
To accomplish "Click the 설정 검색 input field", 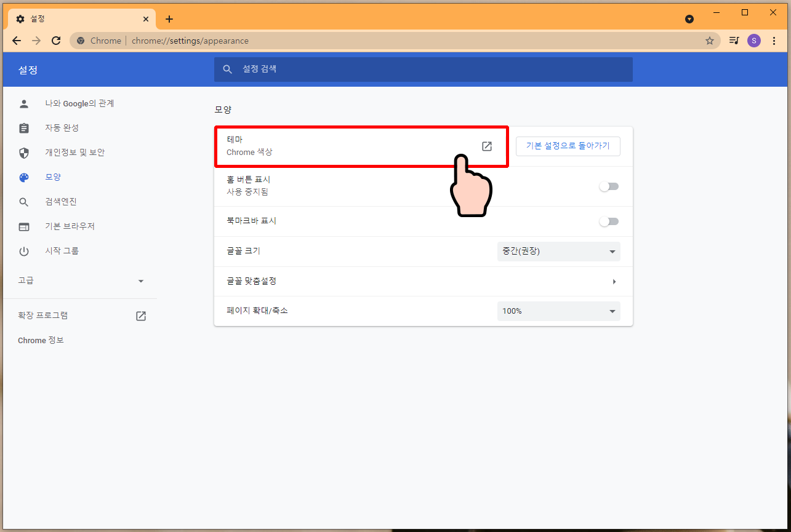I will [x=424, y=69].
